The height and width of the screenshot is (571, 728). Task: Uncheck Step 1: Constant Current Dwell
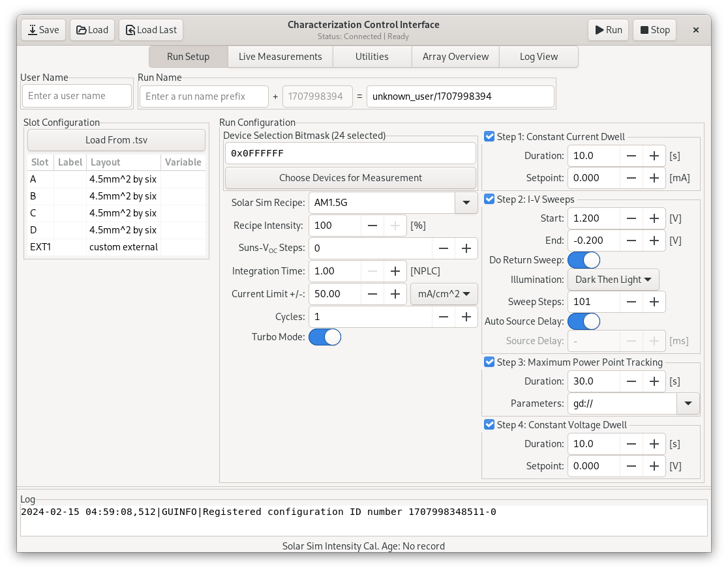(x=489, y=136)
